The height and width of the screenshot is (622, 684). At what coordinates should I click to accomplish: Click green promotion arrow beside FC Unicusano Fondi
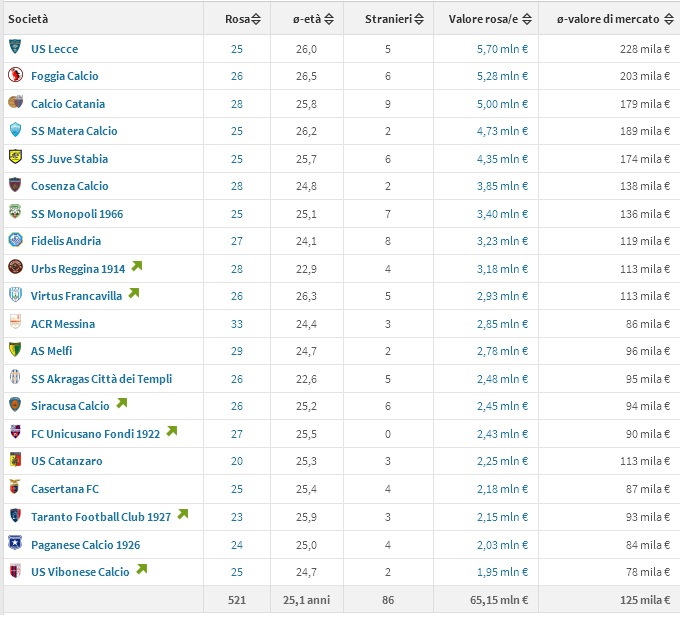click(172, 432)
